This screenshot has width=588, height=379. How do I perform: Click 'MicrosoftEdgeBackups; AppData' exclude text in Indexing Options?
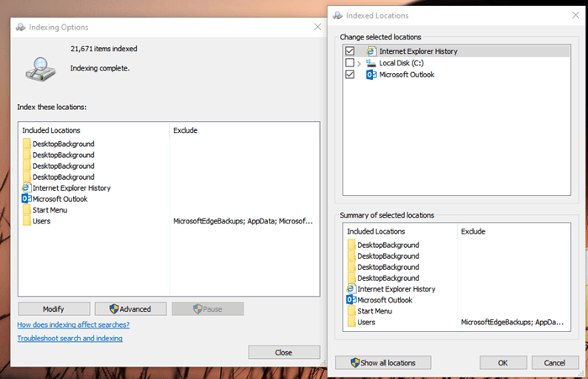243,221
